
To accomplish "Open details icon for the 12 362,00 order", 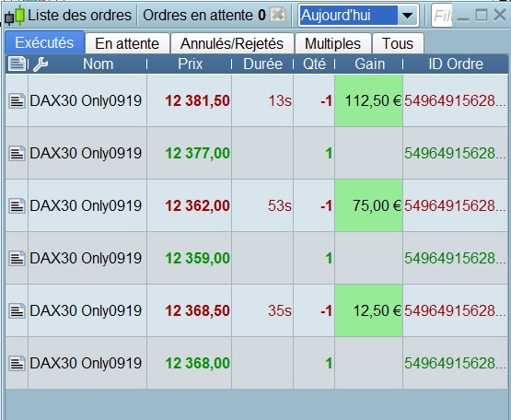I will point(17,205).
